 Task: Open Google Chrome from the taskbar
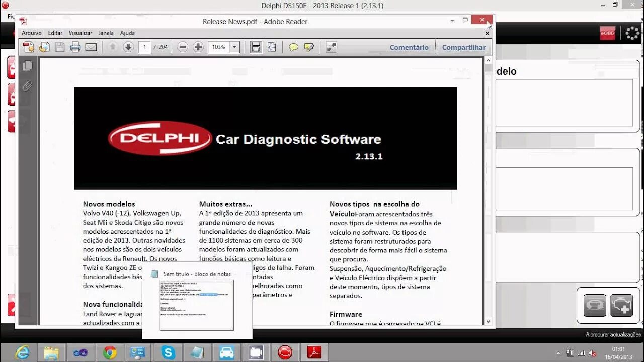(110, 353)
